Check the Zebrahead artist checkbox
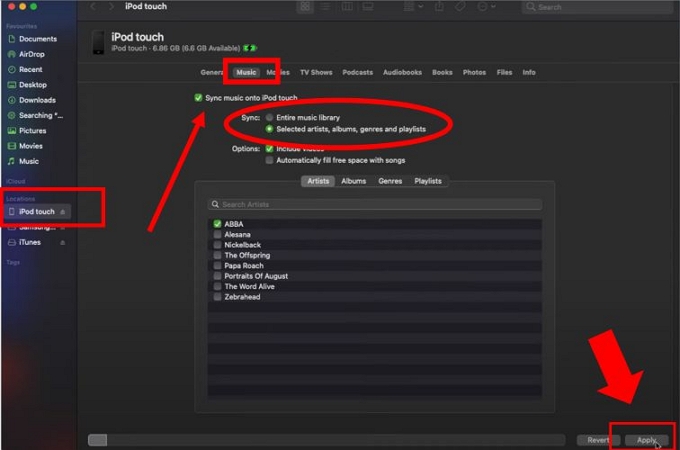Image resolution: width=680 pixels, height=450 pixels. [x=217, y=297]
